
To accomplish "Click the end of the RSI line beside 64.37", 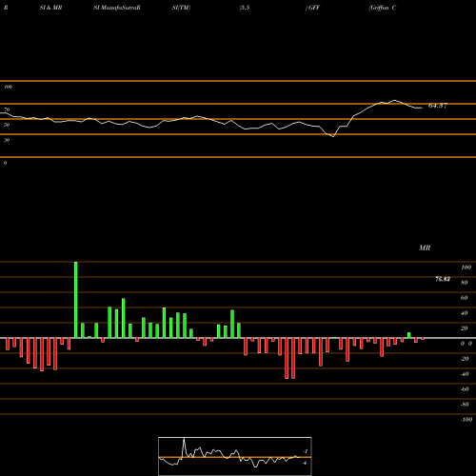I will 422,109.
